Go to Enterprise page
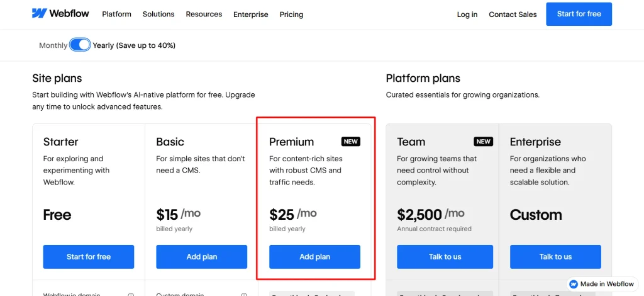 pos(250,14)
